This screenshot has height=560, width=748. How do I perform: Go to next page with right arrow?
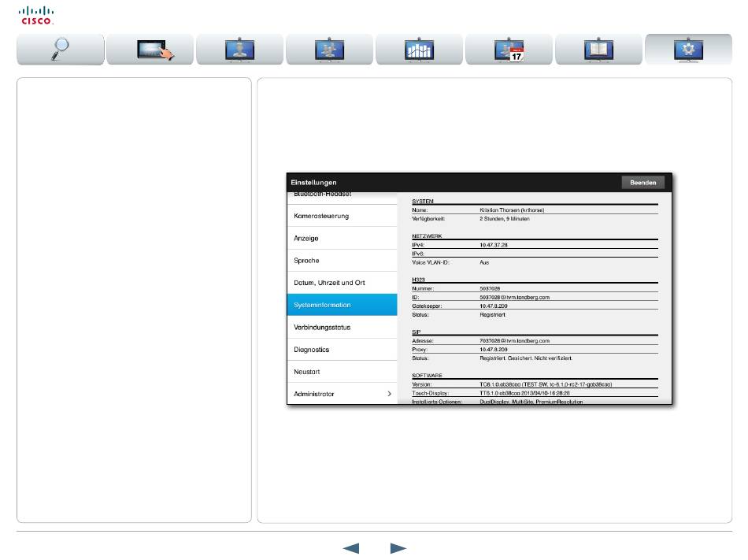pos(398,548)
